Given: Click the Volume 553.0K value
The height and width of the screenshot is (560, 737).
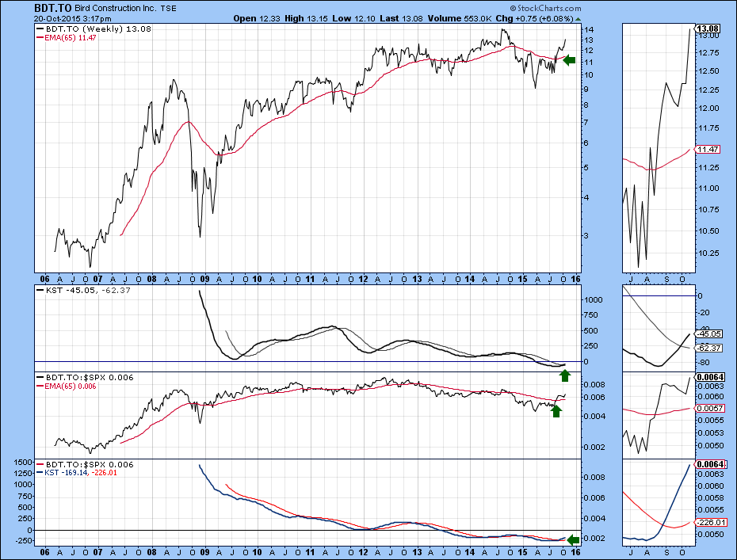Looking at the screenshot, I should (459, 19).
